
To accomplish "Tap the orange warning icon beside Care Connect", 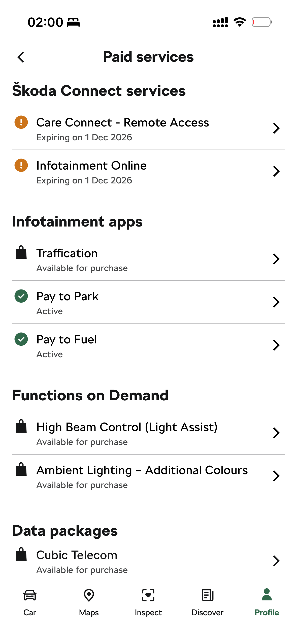I will coord(21,122).
